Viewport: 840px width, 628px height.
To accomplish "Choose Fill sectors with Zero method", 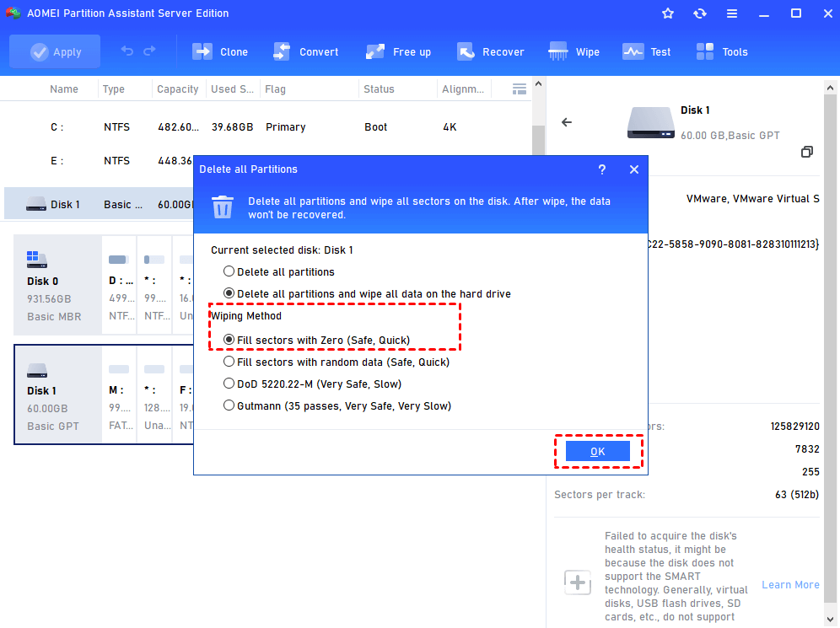I will [316, 341].
